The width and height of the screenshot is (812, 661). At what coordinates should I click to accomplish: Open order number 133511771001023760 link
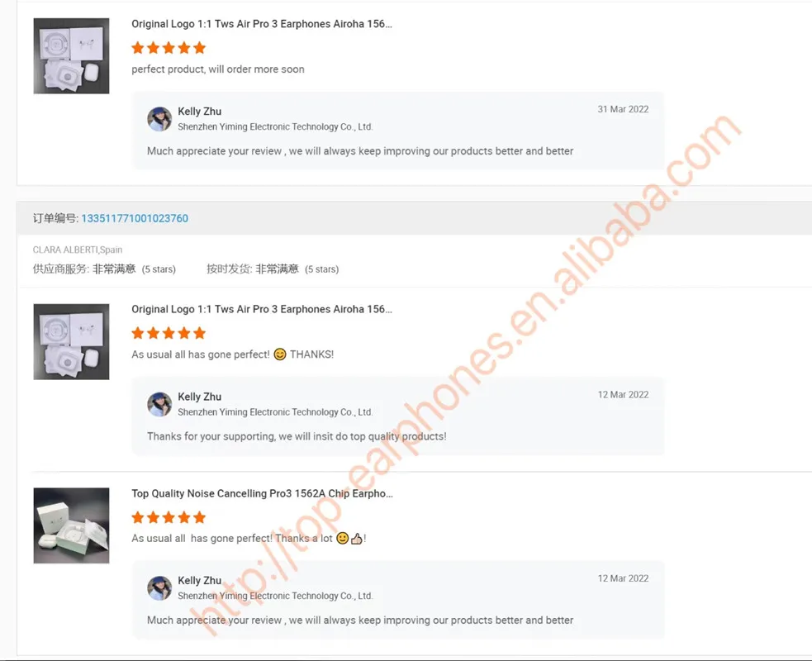(135, 218)
